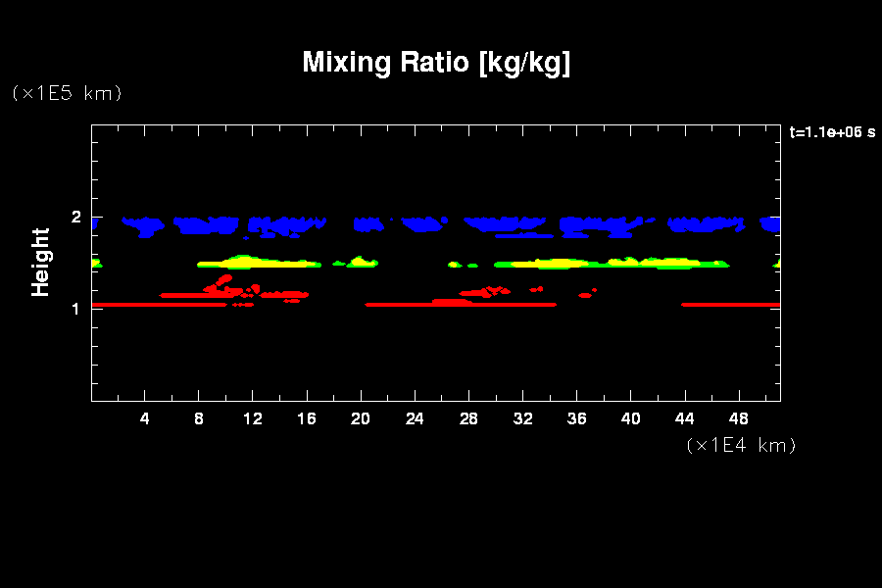Image resolution: width=882 pixels, height=588 pixels.
Task: Pick x-axis tick label 36
Action: click(x=576, y=418)
